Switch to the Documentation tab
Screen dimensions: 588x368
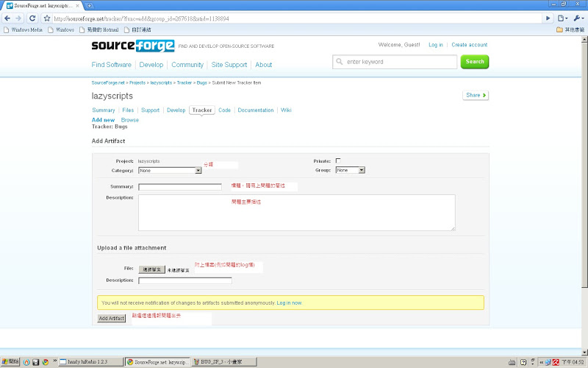[256, 110]
